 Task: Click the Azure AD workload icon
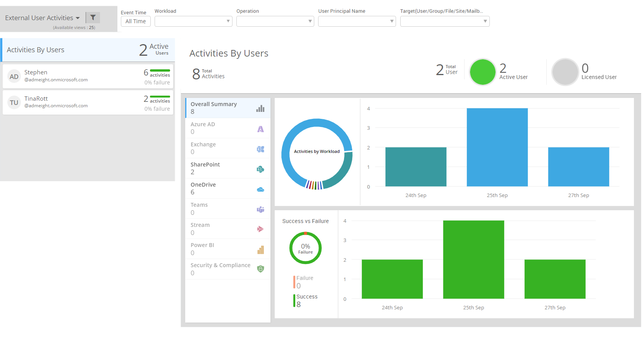coord(260,129)
